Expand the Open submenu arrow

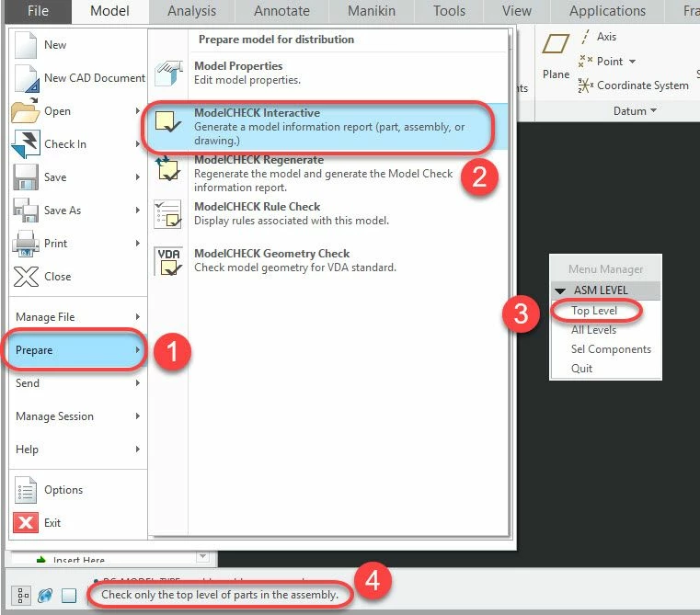click(138, 110)
